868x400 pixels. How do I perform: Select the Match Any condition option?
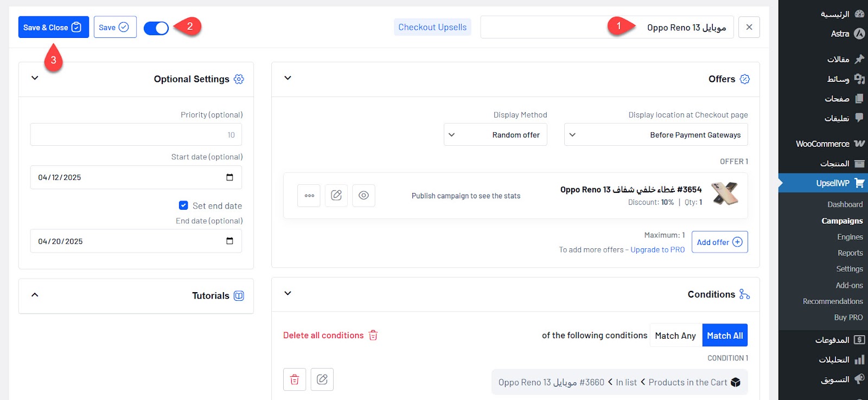675,336
